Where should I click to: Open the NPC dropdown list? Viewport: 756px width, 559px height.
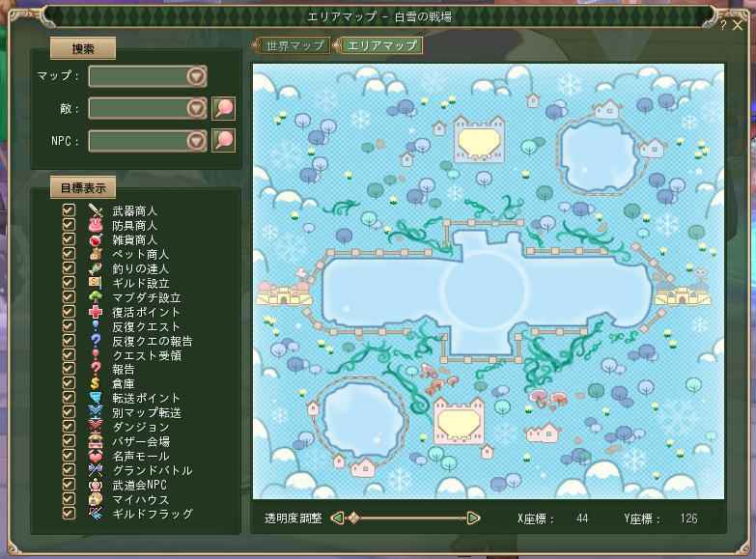(196, 141)
